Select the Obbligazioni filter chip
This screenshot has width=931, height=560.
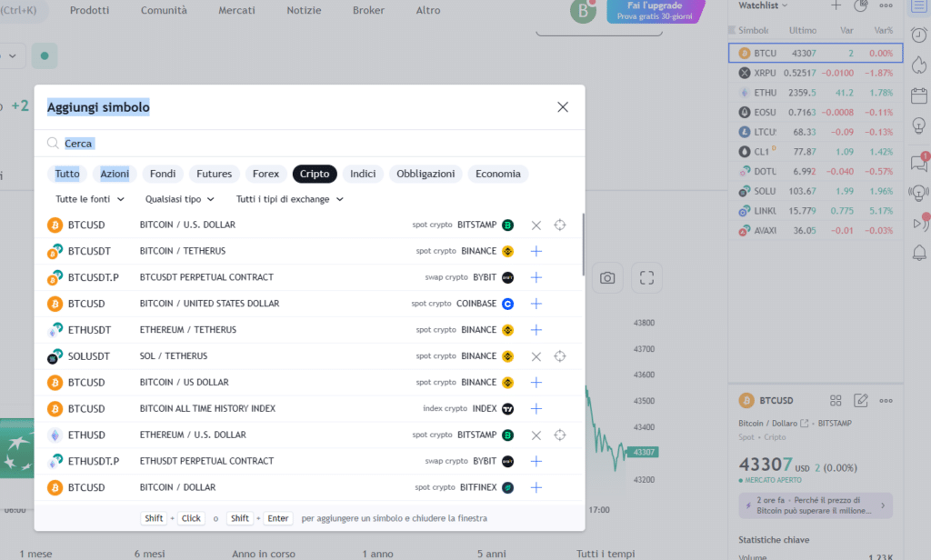click(x=425, y=174)
